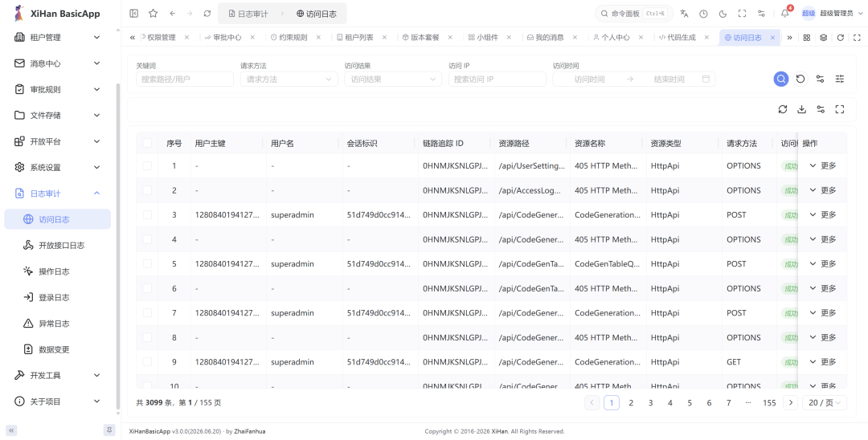Toggle advanced filter options icon

pos(840,79)
